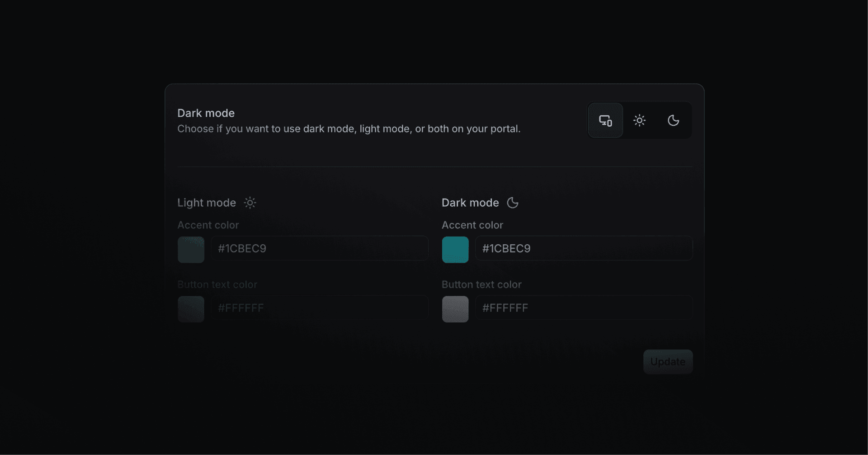The image size is (868, 455).
Task: Open the light mode accent color swatch
Action: pyautogui.click(x=191, y=249)
